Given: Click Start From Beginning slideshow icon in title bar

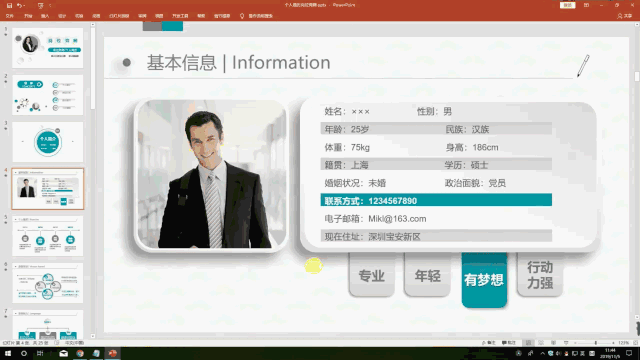Looking at the screenshot, I should point(40,6).
